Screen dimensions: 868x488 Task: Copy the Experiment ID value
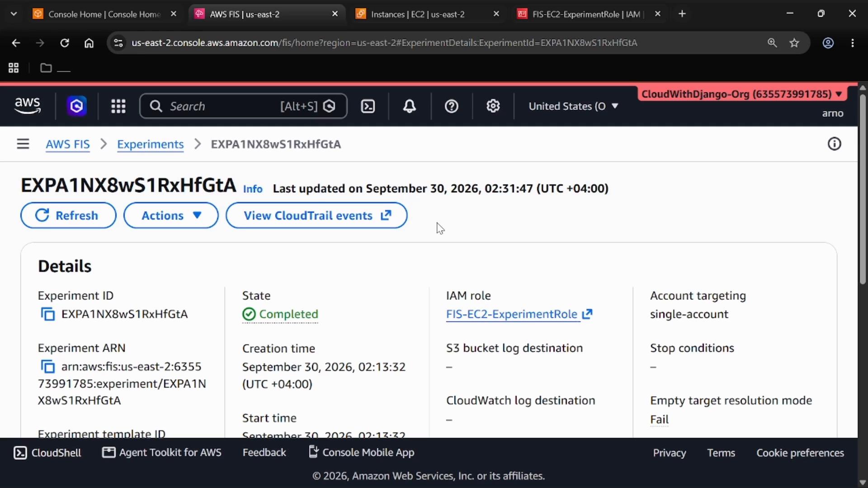pos(48,314)
